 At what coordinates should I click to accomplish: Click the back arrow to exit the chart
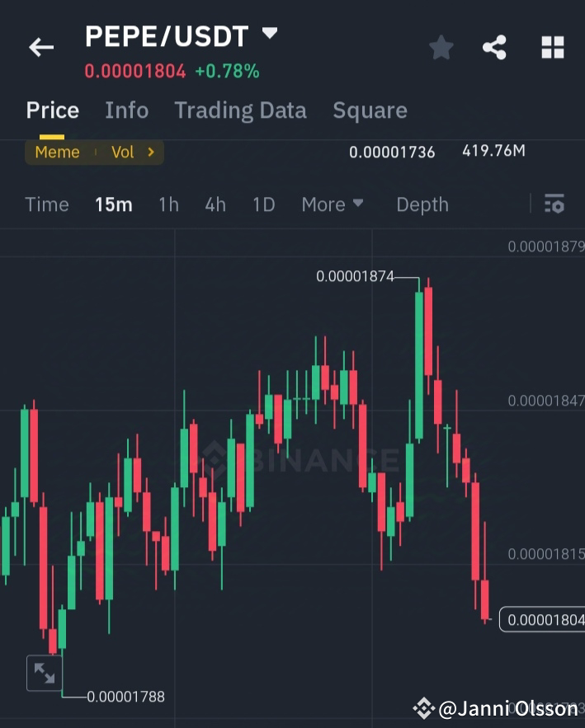[x=40, y=47]
